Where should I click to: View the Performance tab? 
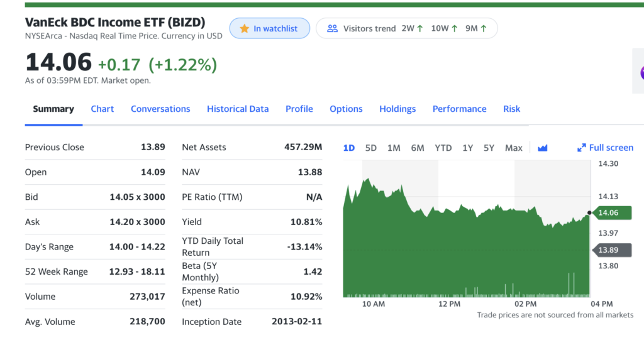459,109
